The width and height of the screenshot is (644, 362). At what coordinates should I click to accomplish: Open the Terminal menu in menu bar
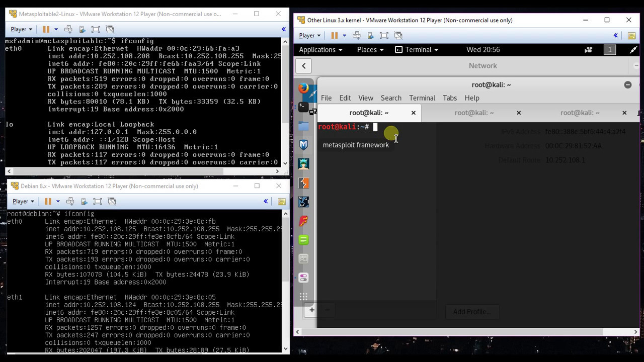(422, 98)
